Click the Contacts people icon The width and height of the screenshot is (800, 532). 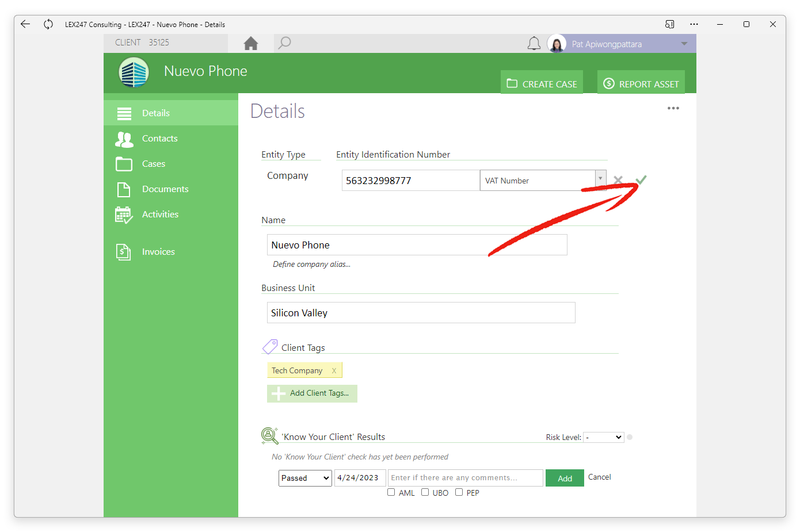pos(124,139)
